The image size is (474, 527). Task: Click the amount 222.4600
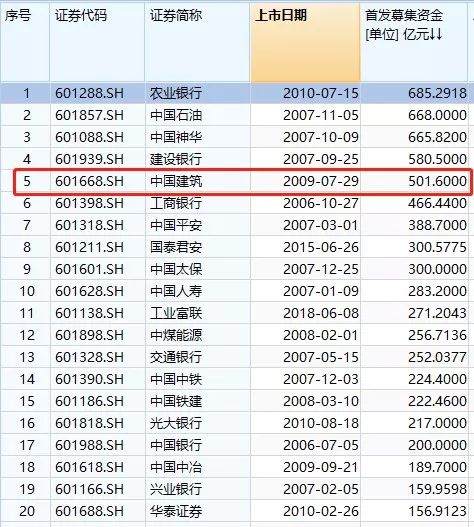click(x=437, y=401)
